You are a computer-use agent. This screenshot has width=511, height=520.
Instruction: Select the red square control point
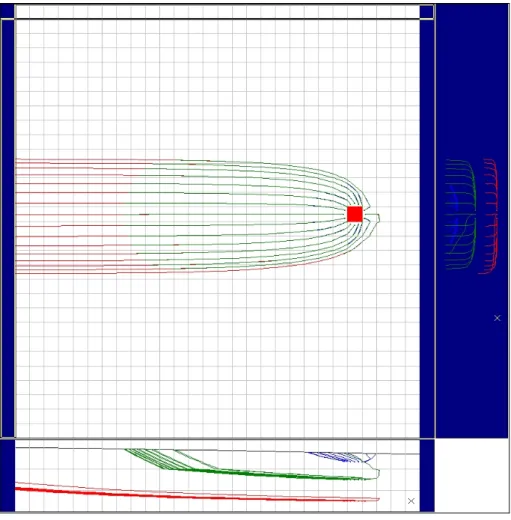(355, 214)
